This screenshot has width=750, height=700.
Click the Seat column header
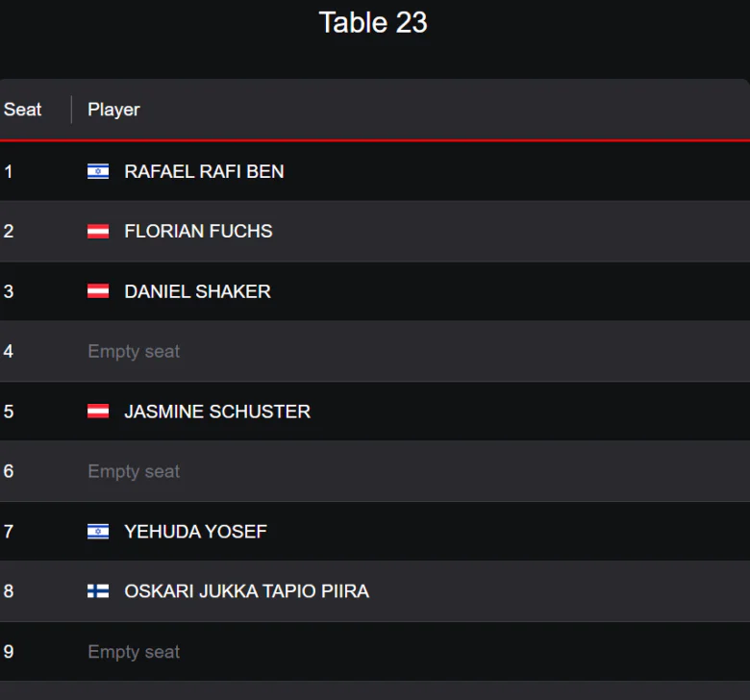click(x=23, y=110)
